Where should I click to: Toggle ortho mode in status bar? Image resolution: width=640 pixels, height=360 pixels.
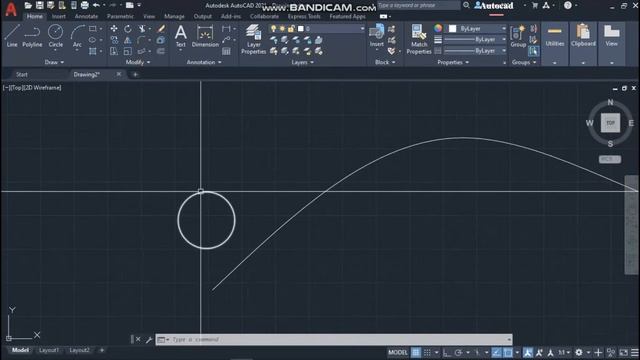(446, 352)
